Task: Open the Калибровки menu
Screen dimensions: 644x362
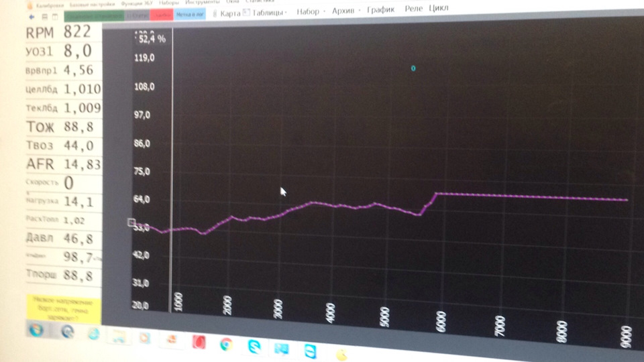Action: (46, 5)
